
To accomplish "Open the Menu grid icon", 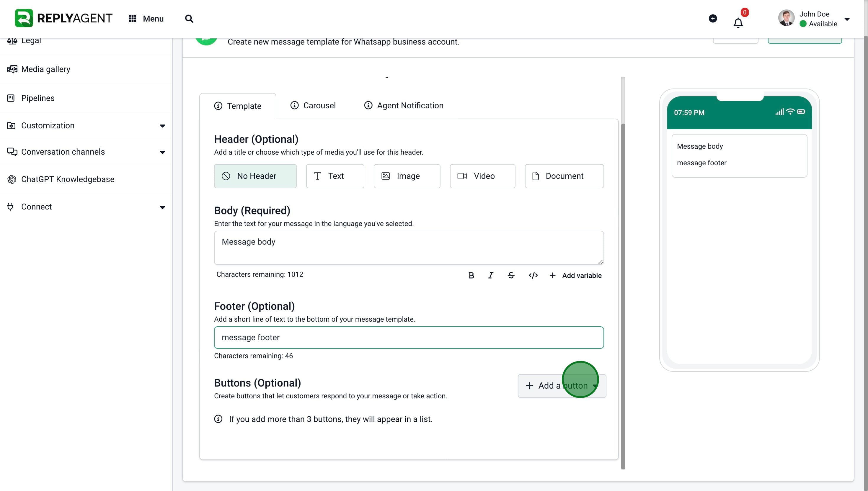I will [133, 19].
